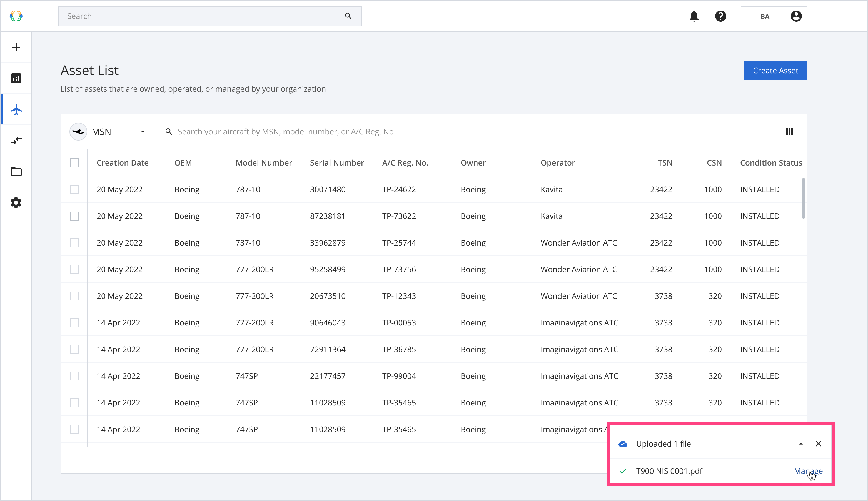Viewport: 868px width, 501px height.
Task: Click registration TP-99004 cell
Action: (399, 376)
